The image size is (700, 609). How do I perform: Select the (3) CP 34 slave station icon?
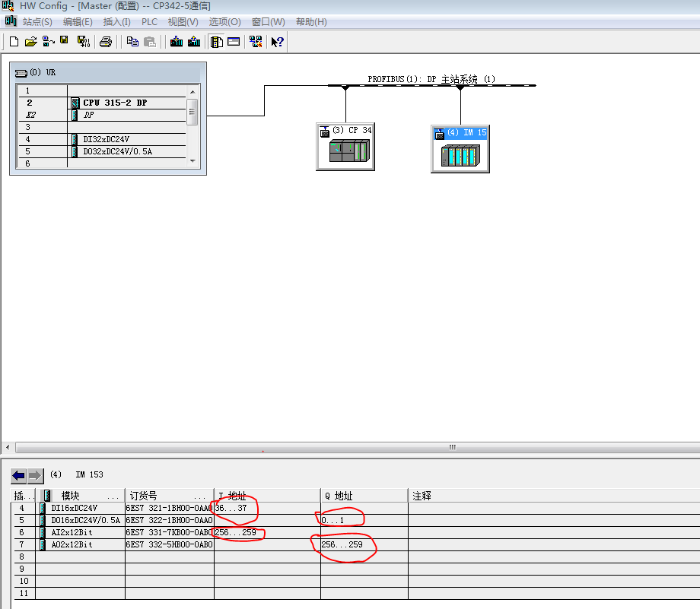[345, 146]
